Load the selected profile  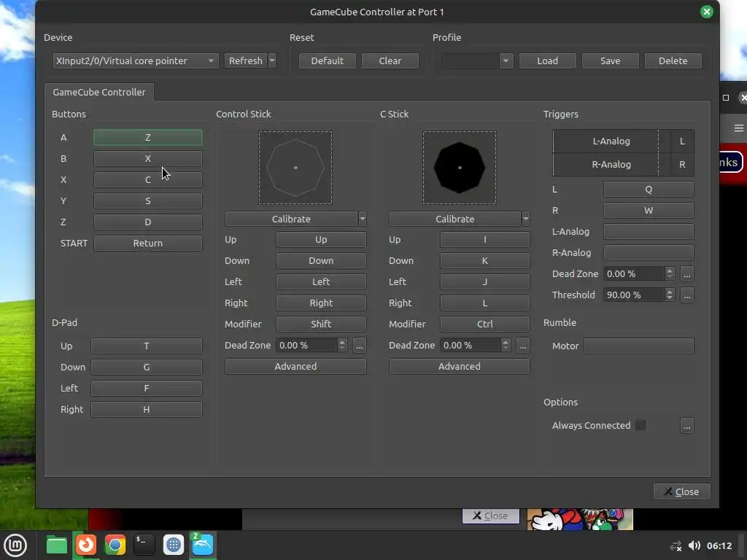click(x=547, y=61)
